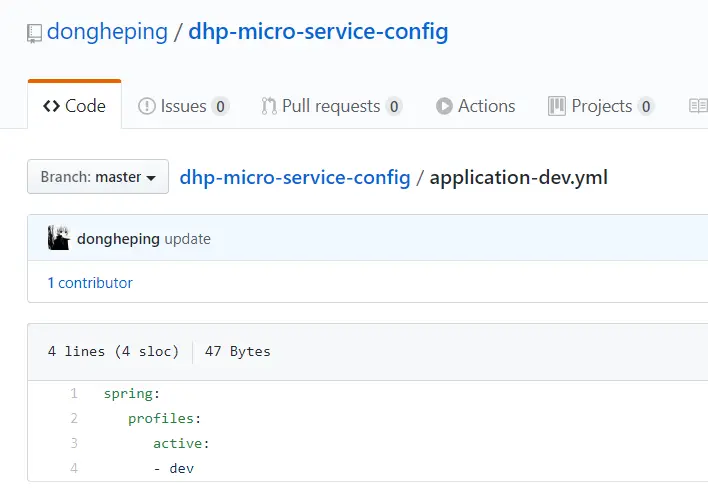Screen dimensions: 708x498
Task: Select the Projects tab
Action: pyautogui.click(x=601, y=106)
